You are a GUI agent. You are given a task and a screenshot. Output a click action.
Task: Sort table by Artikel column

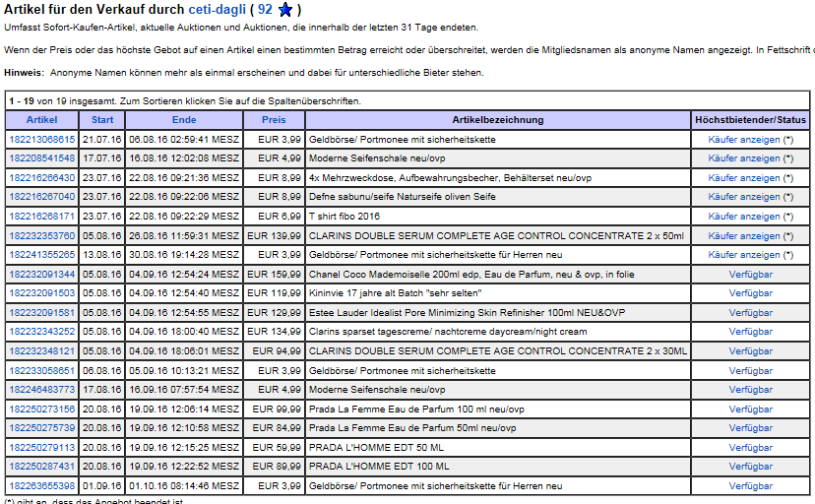41,120
